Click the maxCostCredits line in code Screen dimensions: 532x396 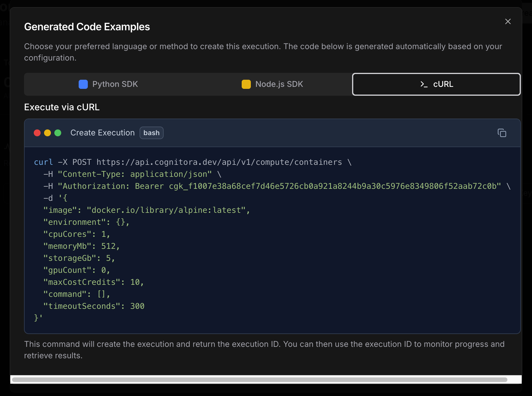(x=93, y=282)
